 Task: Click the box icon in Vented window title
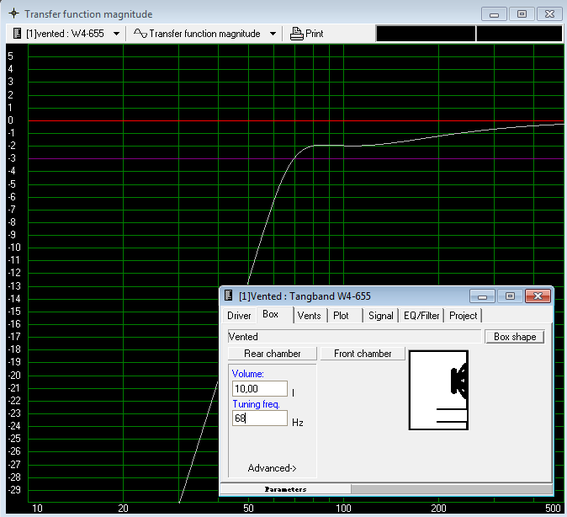point(228,295)
